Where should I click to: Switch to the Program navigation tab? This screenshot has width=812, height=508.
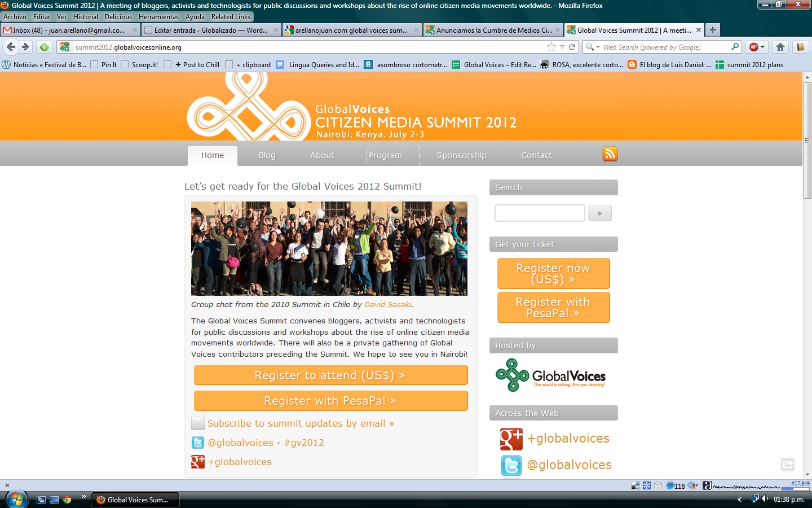click(386, 155)
